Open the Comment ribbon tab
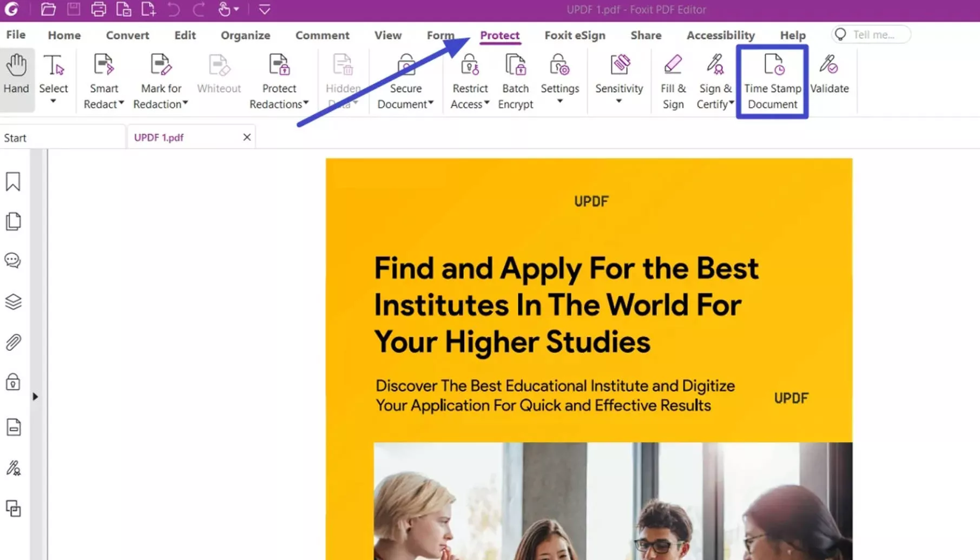 [323, 35]
